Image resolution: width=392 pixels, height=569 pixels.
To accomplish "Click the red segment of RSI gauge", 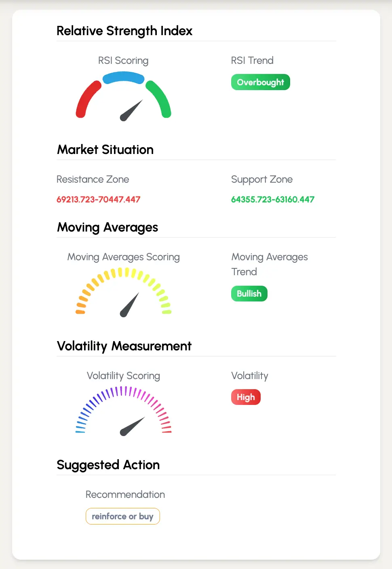I will (88, 98).
